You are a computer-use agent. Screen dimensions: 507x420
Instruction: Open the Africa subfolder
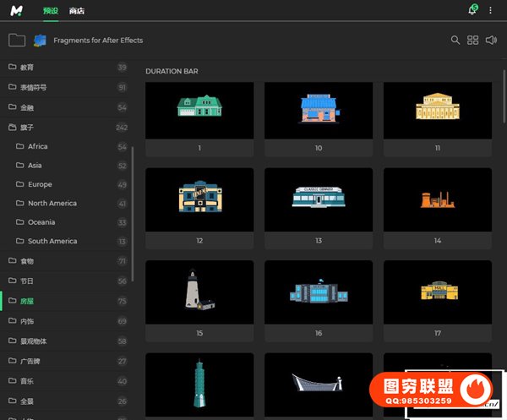pyautogui.click(x=37, y=147)
